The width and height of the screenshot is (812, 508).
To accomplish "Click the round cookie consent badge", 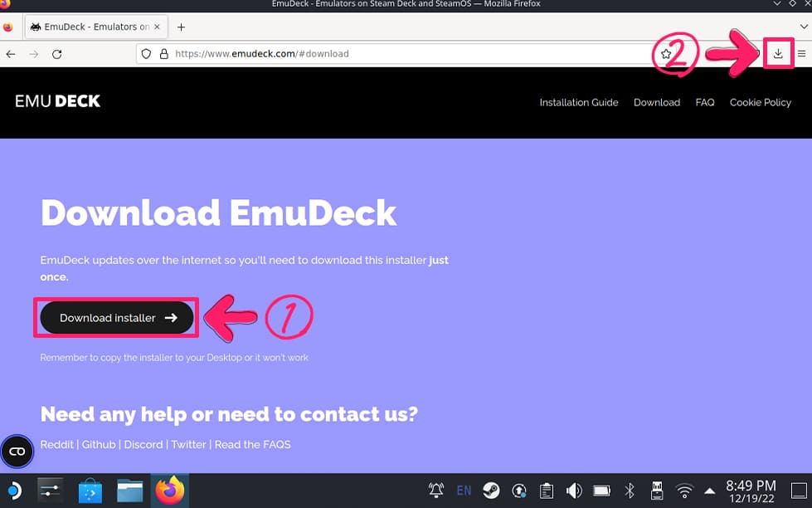I will 17,452.
